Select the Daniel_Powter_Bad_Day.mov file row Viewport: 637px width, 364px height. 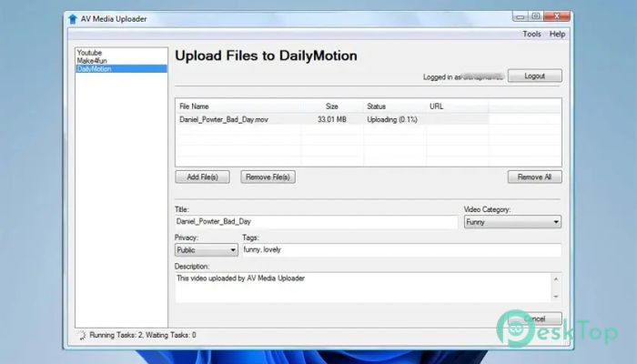click(x=332, y=119)
